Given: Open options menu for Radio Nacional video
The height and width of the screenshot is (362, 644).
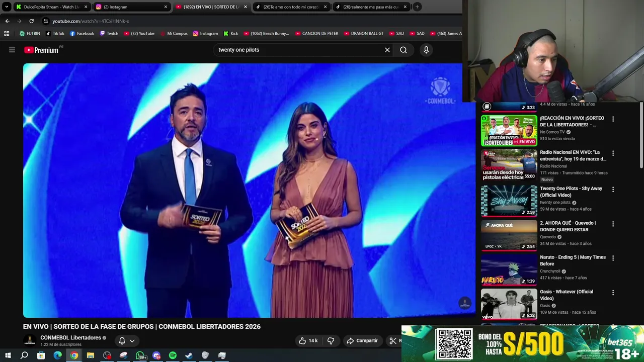Looking at the screenshot, I should click(x=613, y=153).
